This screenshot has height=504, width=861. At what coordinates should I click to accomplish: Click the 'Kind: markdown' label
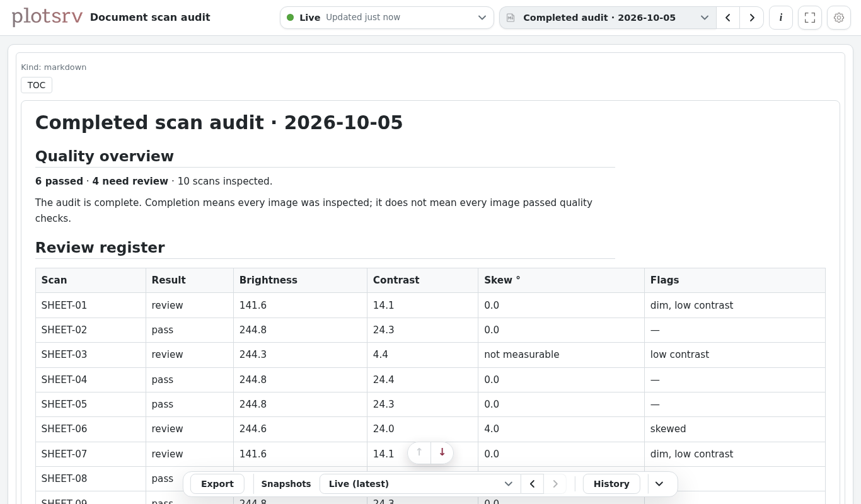click(54, 67)
